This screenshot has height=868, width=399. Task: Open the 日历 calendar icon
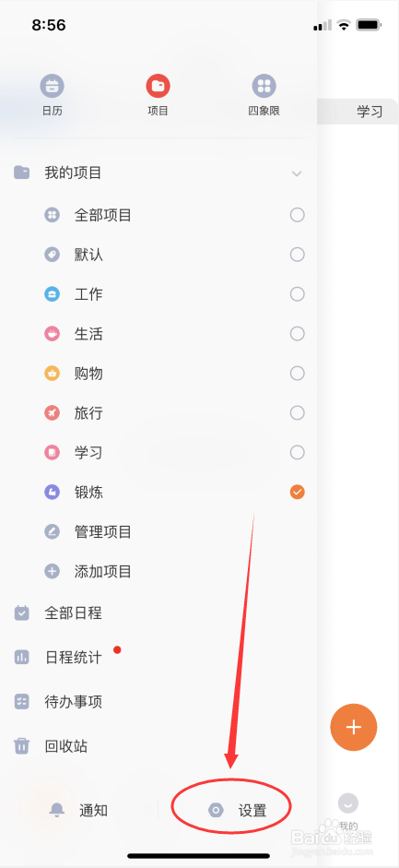click(52, 86)
